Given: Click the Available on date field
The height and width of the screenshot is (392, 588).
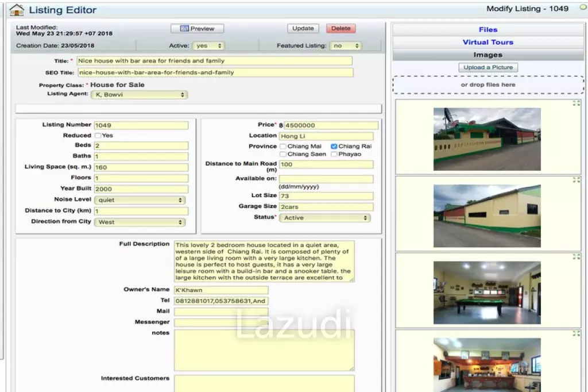Looking at the screenshot, I should [326, 179].
